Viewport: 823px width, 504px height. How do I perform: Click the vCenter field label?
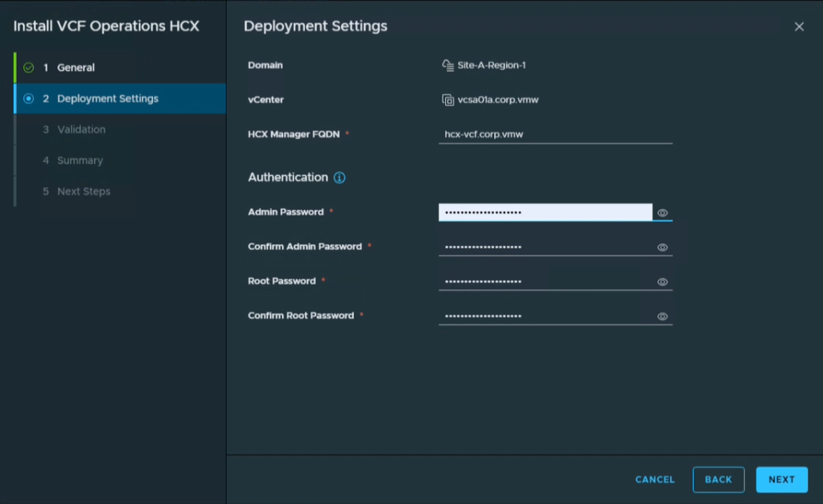265,100
